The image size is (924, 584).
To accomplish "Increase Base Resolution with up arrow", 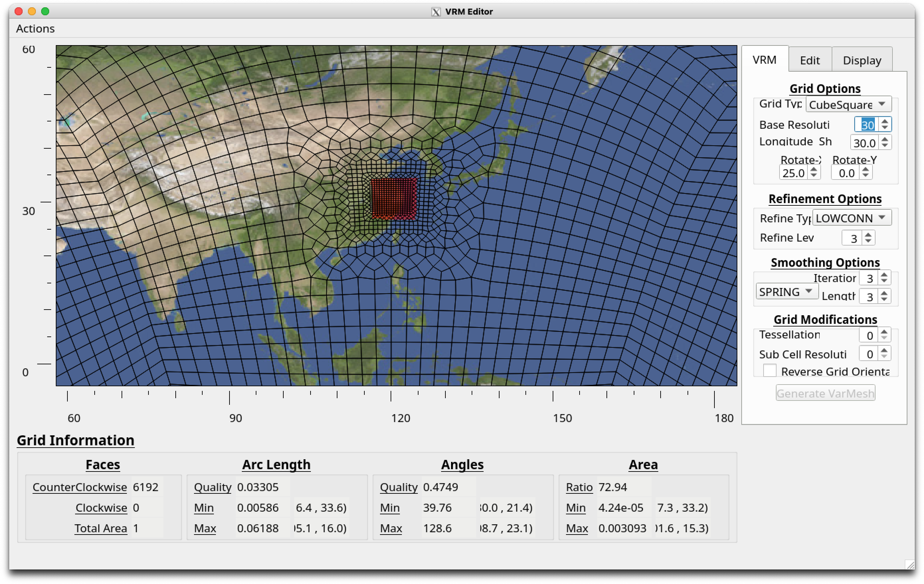I will click(x=884, y=121).
